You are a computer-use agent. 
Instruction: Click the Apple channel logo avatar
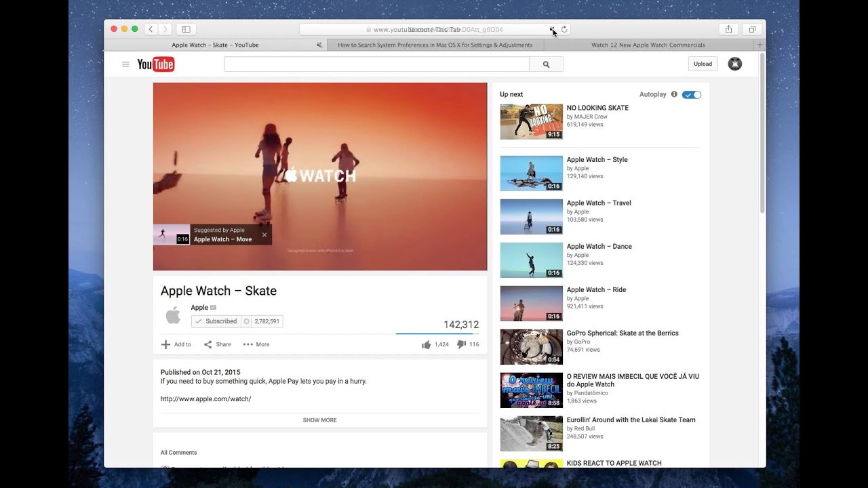pyautogui.click(x=174, y=315)
